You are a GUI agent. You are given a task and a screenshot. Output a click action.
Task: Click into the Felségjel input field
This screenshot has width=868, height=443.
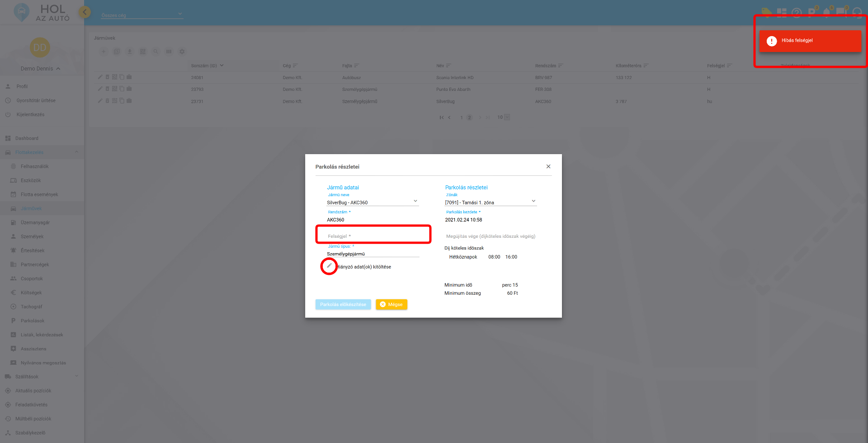click(x=373, y=236)
